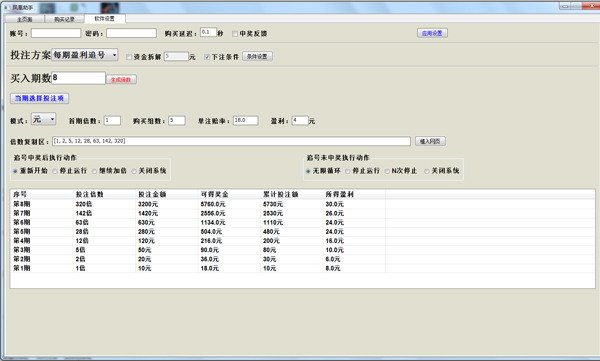Select the 第7期 table row
The image size is (600, 361).
tap(303, 213)
